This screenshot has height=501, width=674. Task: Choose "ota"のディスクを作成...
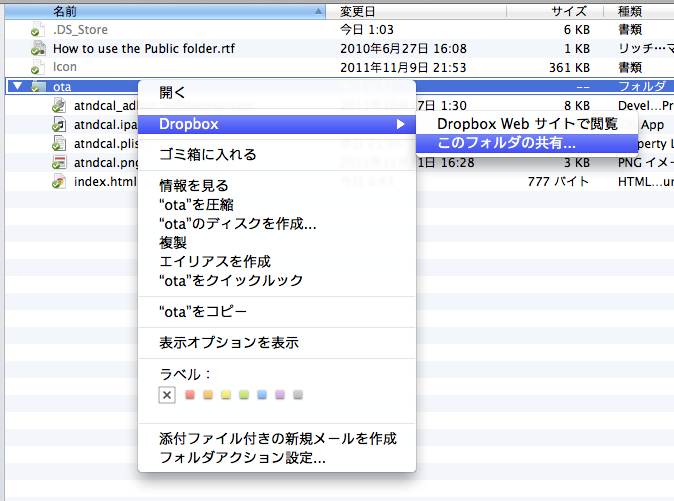pyautogui.click(x=277, y=223)
